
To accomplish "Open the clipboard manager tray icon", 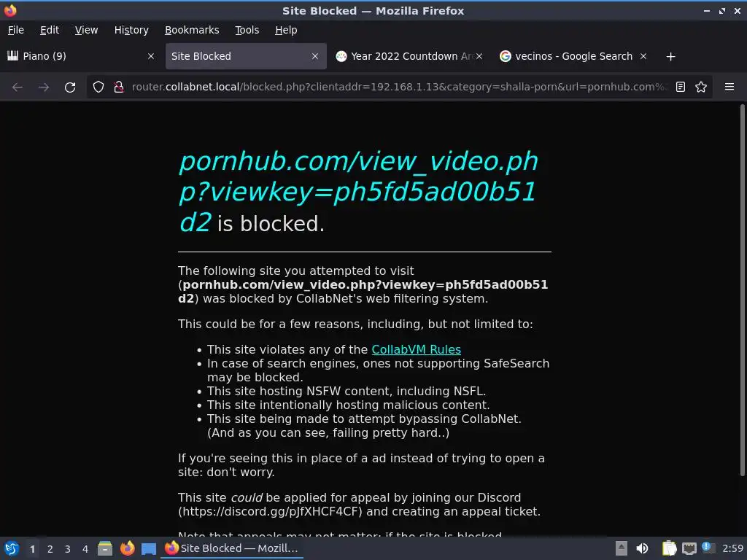I will pyautogui.click(x=670, y=548).
